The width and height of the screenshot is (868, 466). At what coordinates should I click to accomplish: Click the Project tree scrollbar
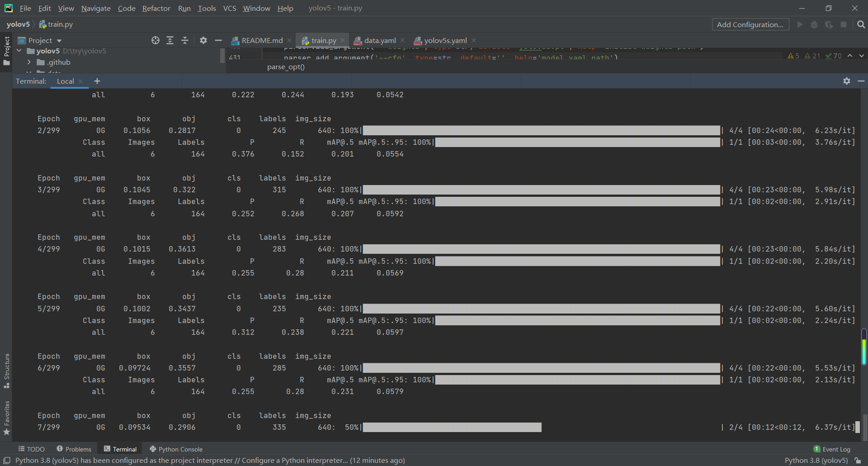(x=222, y=55)
